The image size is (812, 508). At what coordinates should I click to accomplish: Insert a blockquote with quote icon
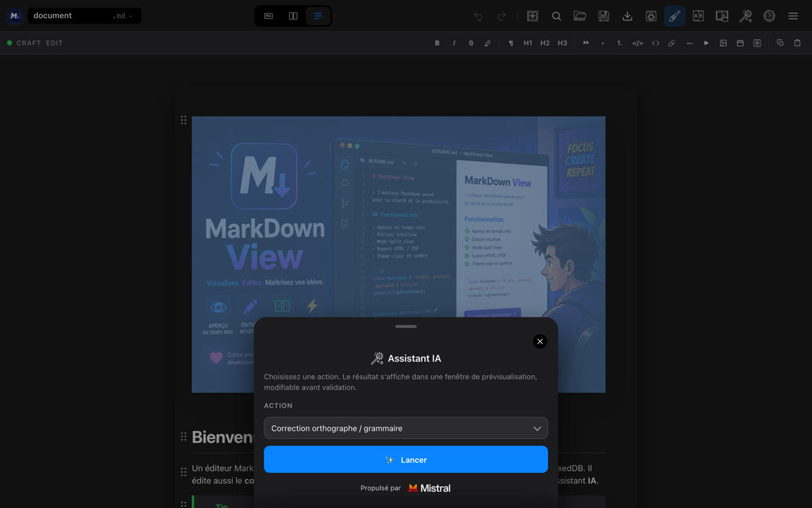tap(586, 43)
